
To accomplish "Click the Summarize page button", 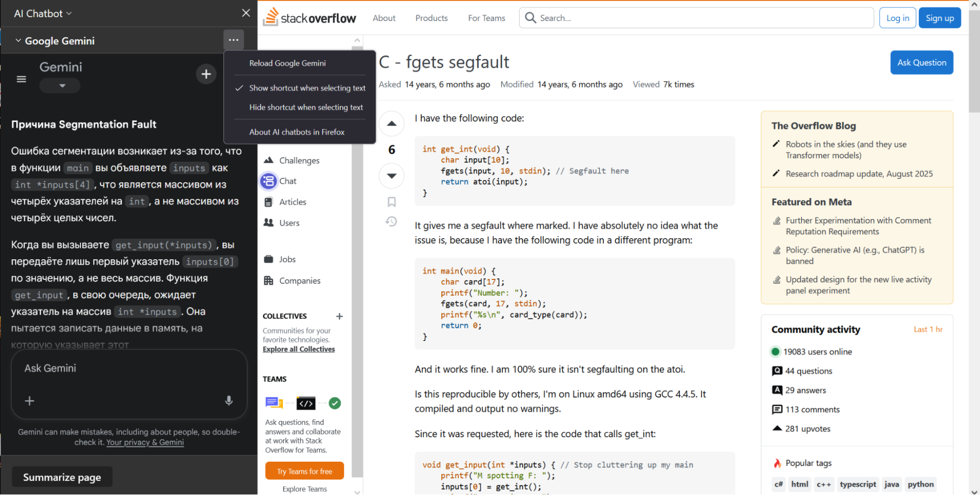I will [x=62, y=477].
